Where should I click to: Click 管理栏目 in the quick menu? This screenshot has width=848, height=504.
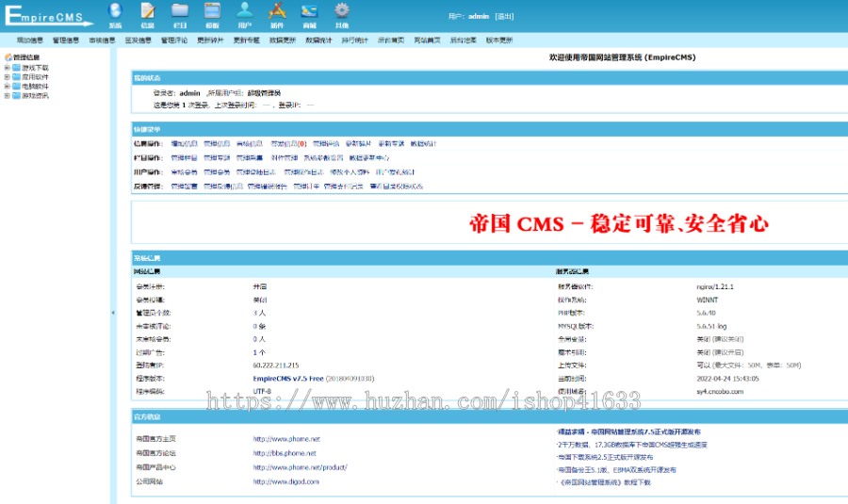(x=185, y=158)
